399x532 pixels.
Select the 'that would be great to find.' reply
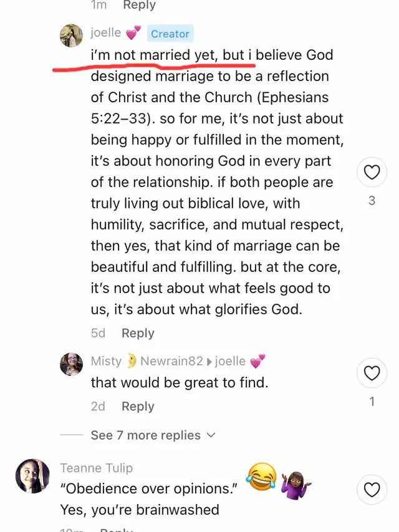point(180,382)
